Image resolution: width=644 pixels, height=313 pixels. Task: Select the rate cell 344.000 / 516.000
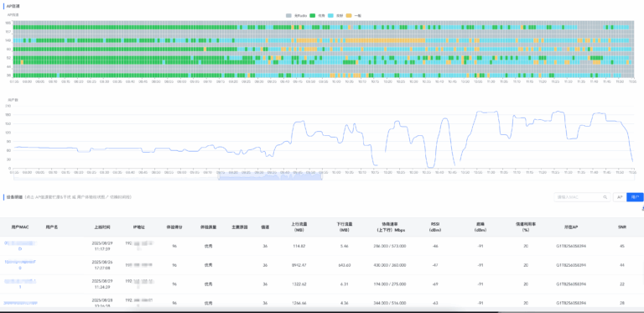pyautogui.click(x=391, y=303)
